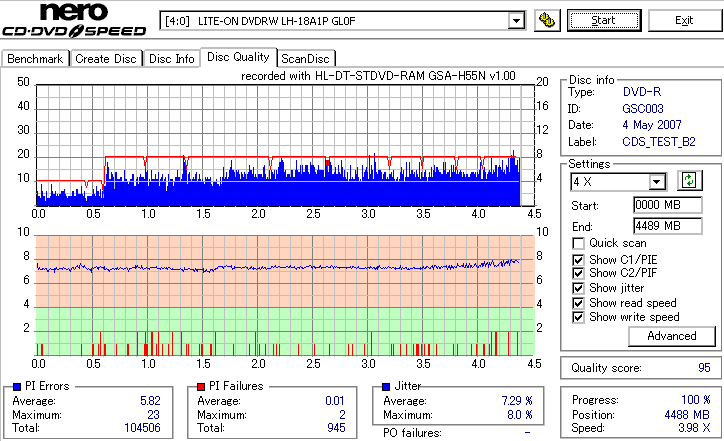Click Jitter average 7.29 %
Screen dimensions: 724x441
coord(517,401)
